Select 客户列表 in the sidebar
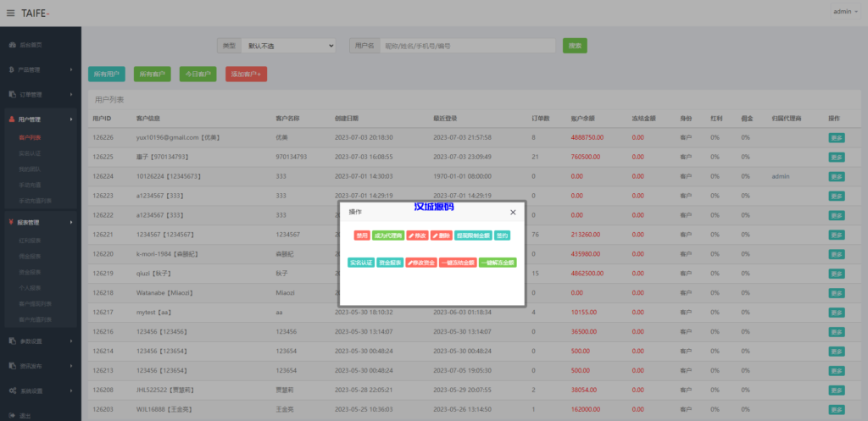The image size is (868, 421). click(31, 137)
